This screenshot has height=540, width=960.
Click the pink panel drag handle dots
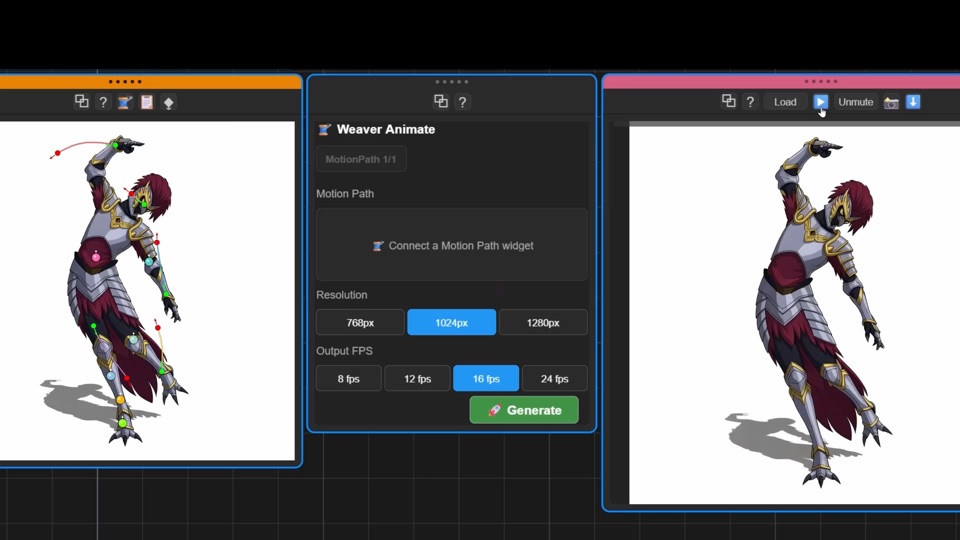[x=820, y=81]
